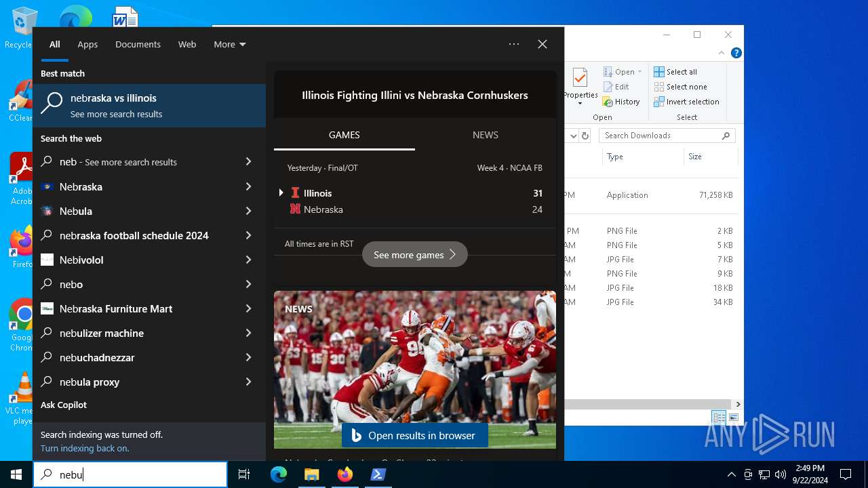
Task: Switch to the Apps search filter tab
Action: tap(87, 44)
